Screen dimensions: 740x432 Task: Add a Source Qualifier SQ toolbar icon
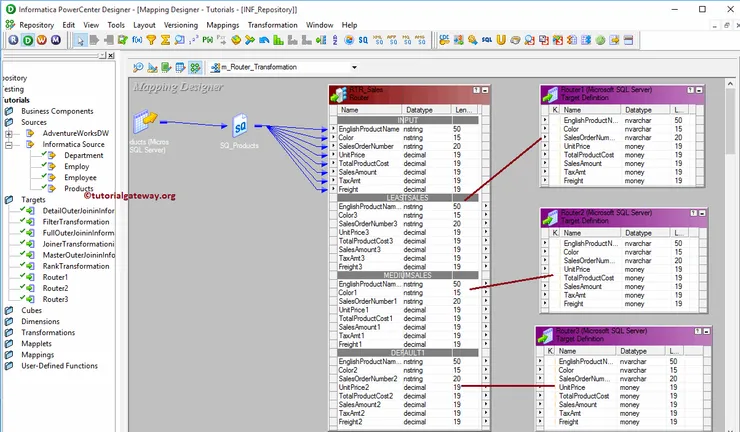point(363,40)
